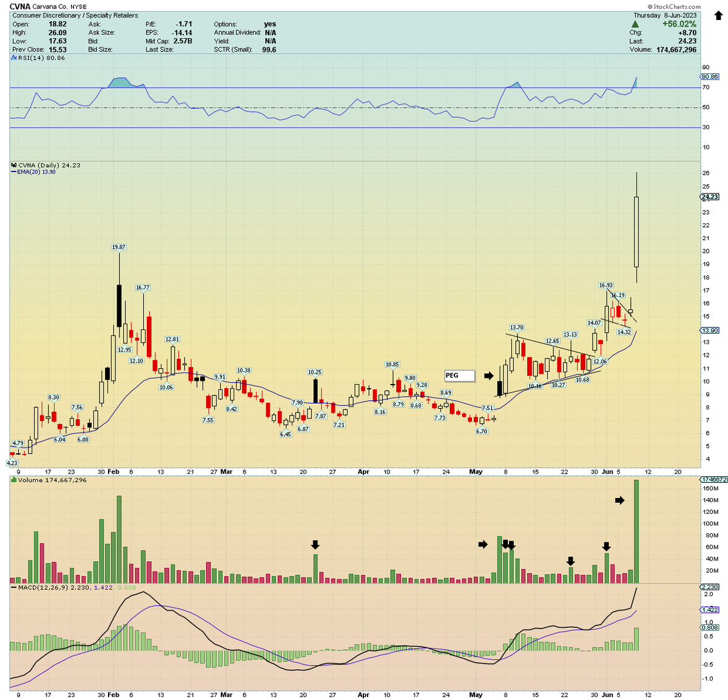
Task: Click Consumer Discretionary / Specialty Retailers sector text
Action: [75, 15]
